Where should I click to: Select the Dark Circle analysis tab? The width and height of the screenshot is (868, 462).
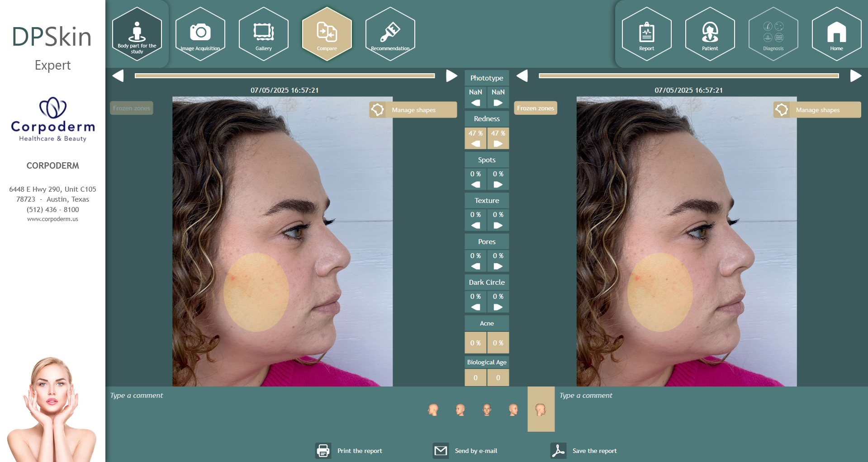pyautogui.click(x=487, y=283)
